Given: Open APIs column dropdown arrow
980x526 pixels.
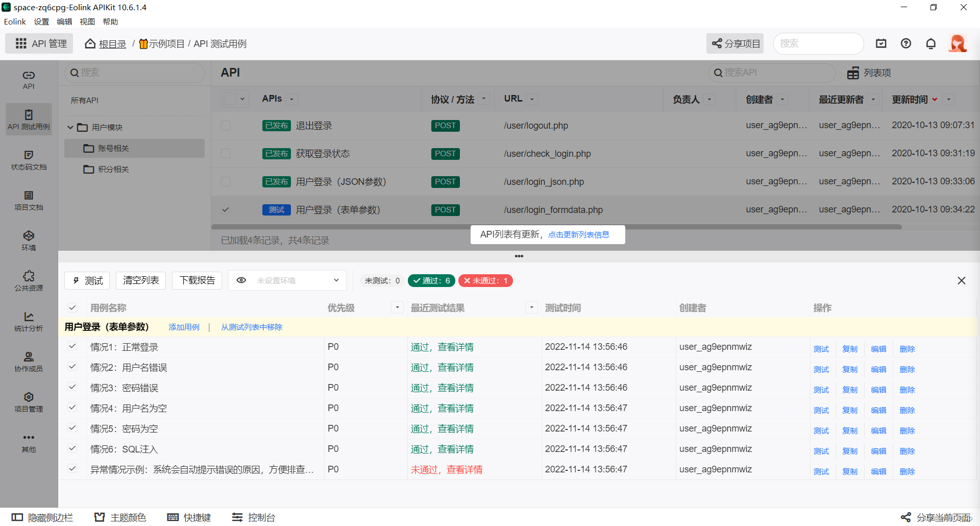Looking at the screenshot, I should click(292, 99).
